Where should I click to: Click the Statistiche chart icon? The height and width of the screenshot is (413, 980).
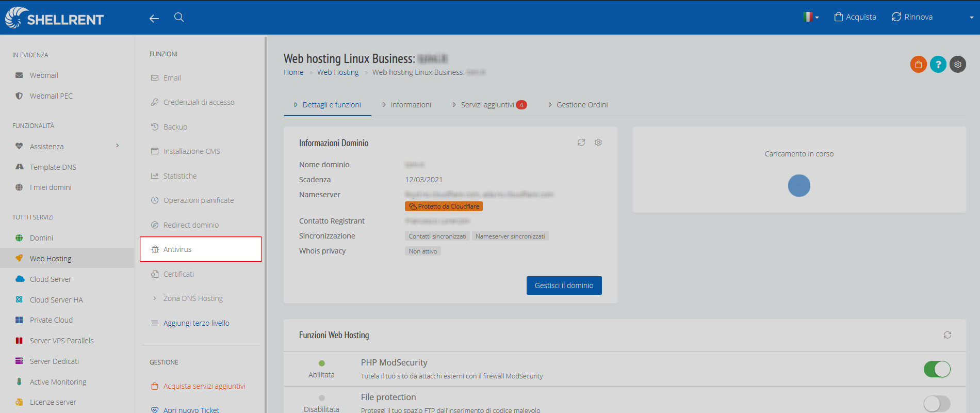(155, 176)
